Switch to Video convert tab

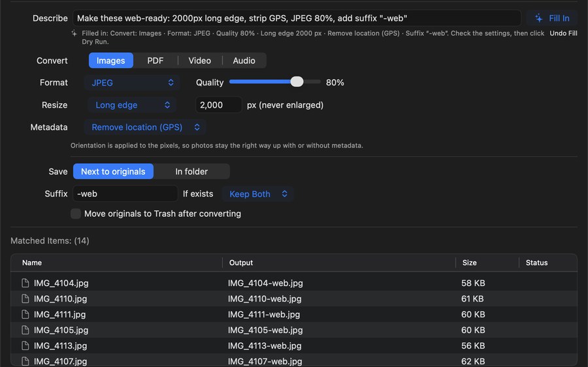199,60
